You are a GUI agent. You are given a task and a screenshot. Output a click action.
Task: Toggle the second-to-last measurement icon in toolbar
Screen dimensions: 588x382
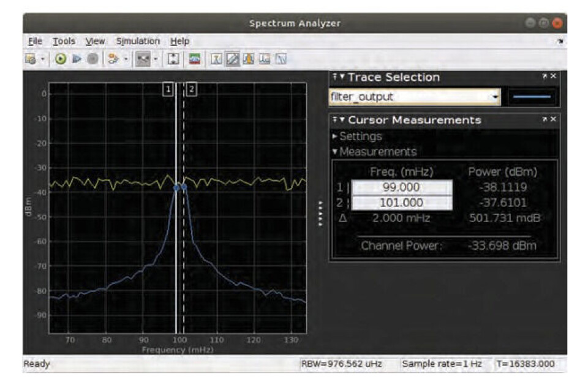[265, 59]
